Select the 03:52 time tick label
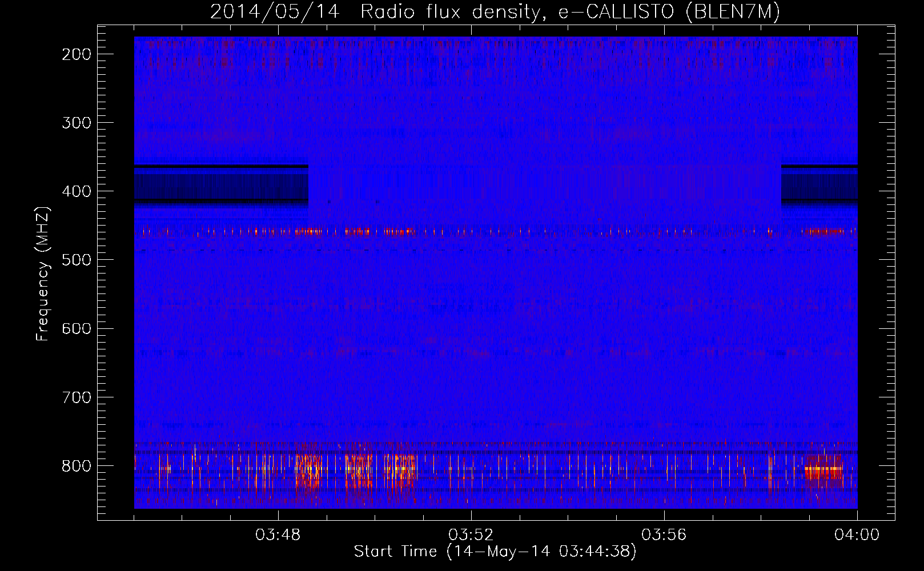The height and width of the screenshot is (571, 924). tap(471, 535)
